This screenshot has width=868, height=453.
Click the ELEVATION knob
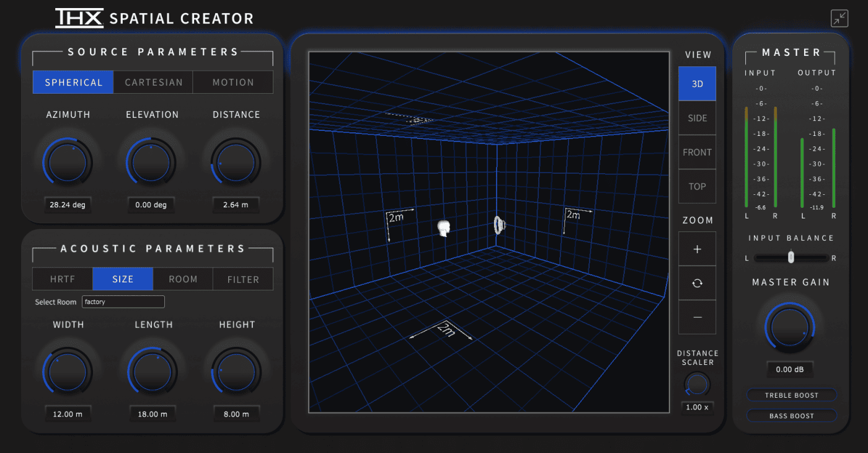(151, 163)
